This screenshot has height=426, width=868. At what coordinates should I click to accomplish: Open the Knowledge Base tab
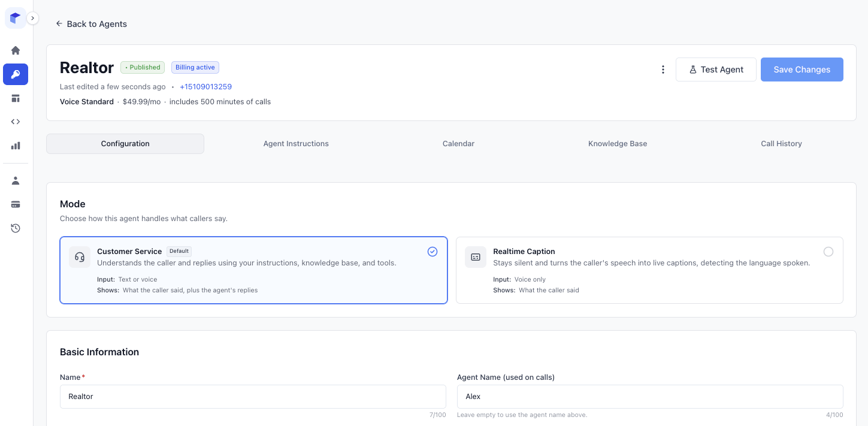pos(618,144)
